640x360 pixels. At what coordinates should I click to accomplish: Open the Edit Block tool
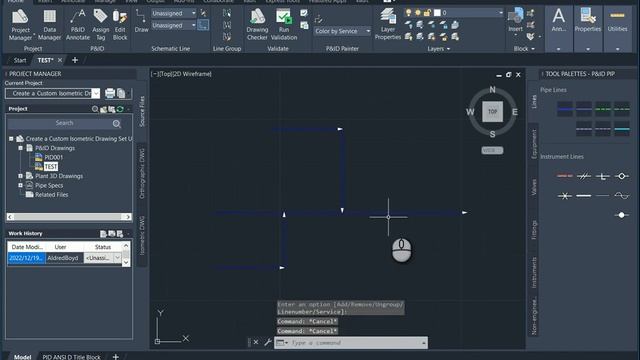click(x=120, y=25)
